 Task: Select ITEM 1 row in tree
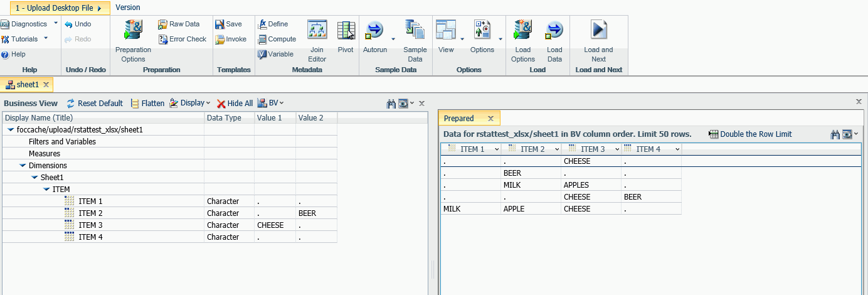(x=169, y=201)
